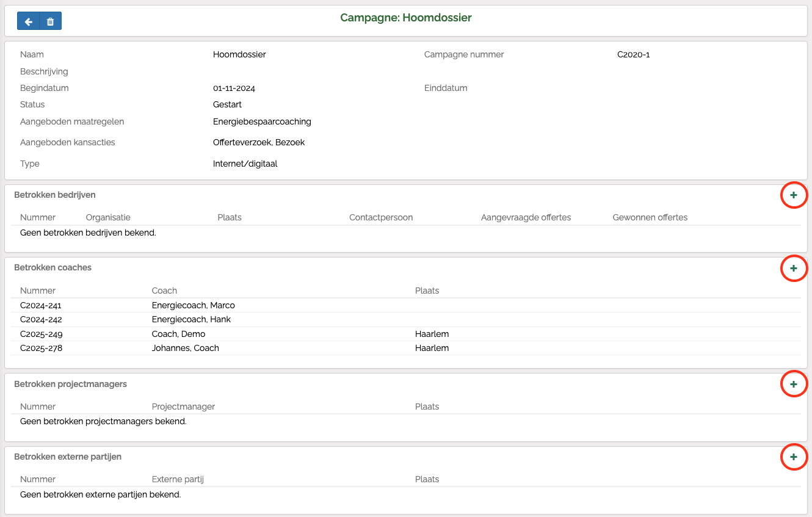Click the Naam value Hoomdossier
The width and height of the screenshot is (812, 517).
[x=239, y=54]
